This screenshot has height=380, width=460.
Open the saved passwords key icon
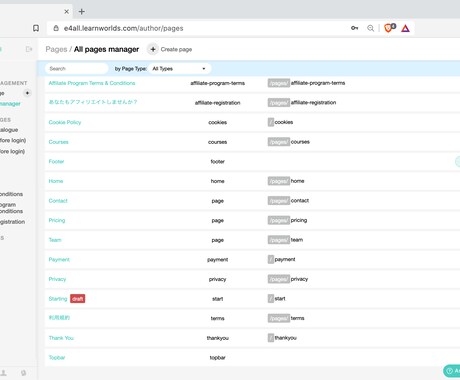(x=354, y=28)
